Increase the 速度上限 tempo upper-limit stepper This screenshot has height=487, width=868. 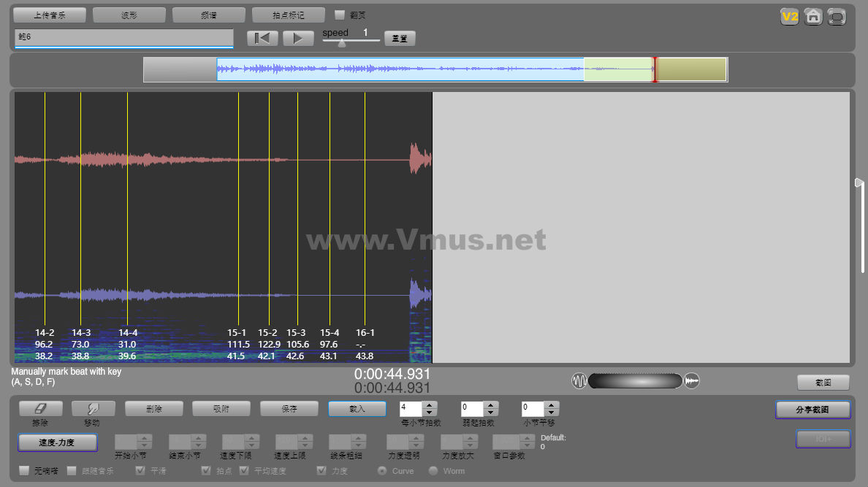click(305, 438)
